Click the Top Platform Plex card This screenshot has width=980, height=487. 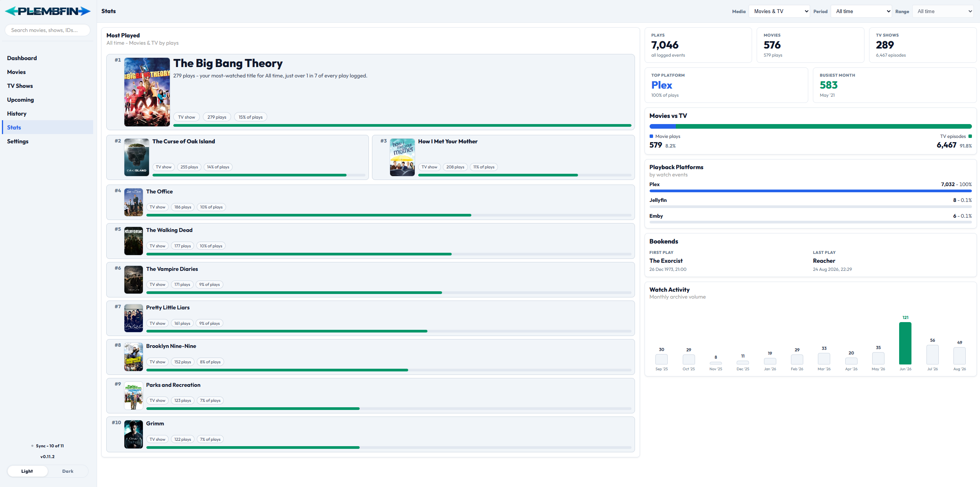tap(726, 85)
